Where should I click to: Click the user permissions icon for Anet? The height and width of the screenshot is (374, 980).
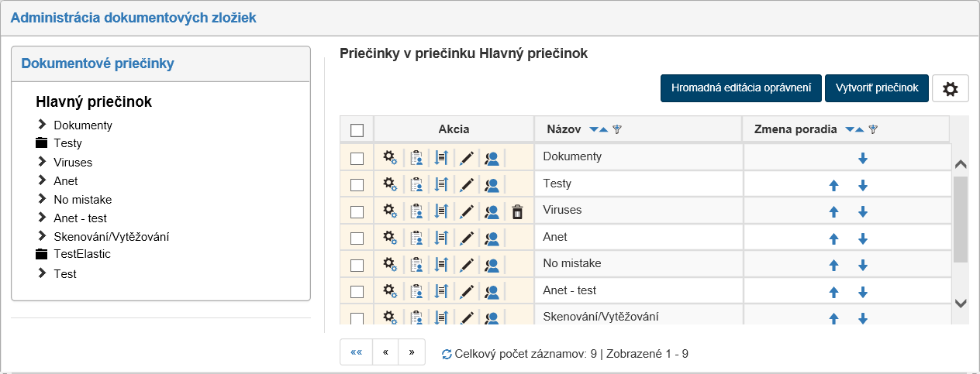[x=492, y=238]
